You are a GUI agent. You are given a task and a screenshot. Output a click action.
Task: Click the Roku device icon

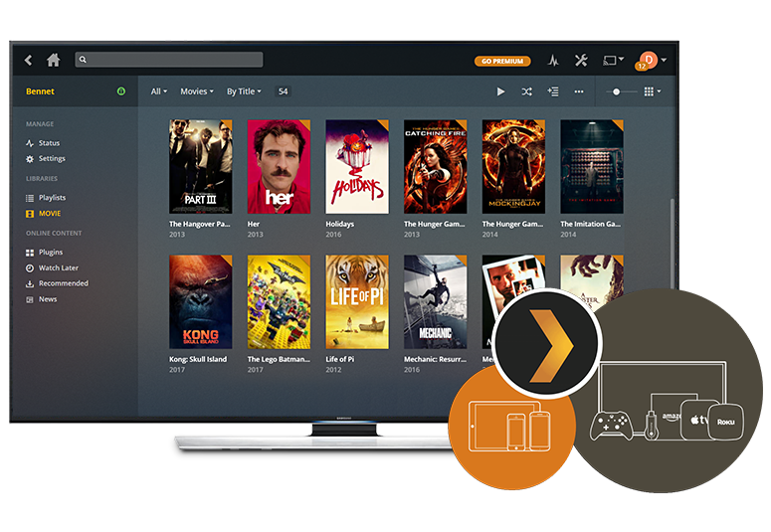725,422
